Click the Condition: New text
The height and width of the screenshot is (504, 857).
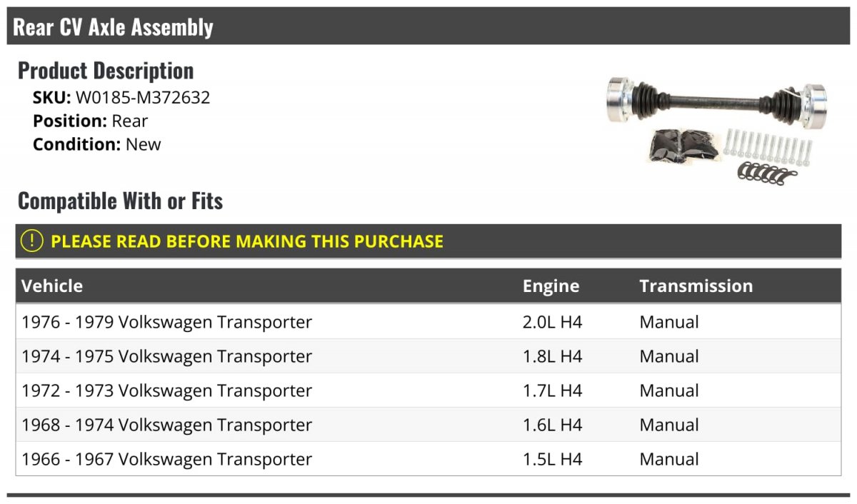coord(96,144)
